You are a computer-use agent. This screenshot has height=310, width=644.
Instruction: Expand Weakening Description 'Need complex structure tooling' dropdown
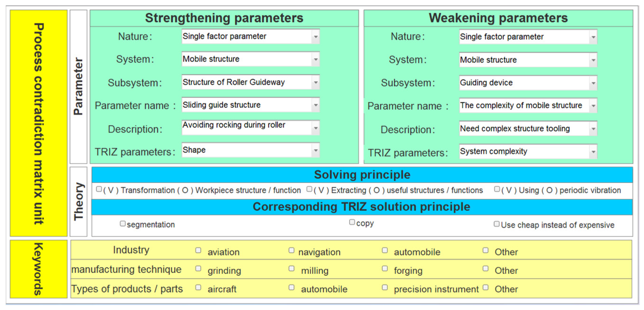point(593,129)
